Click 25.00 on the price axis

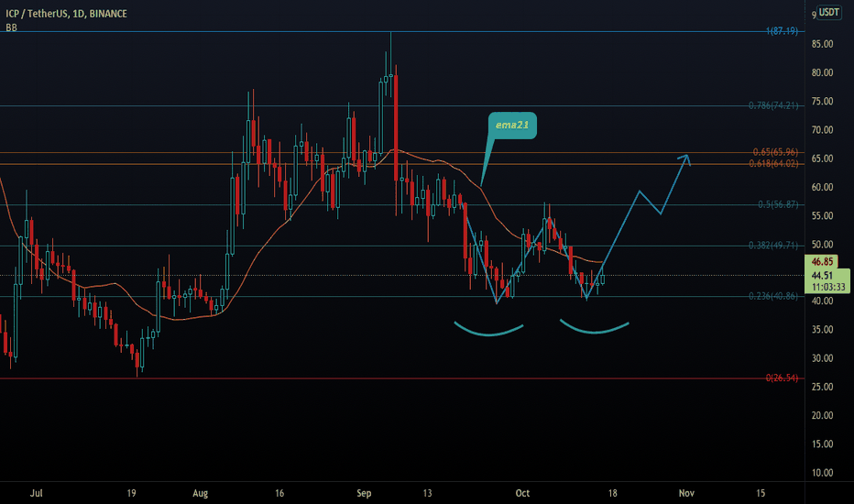822,387
